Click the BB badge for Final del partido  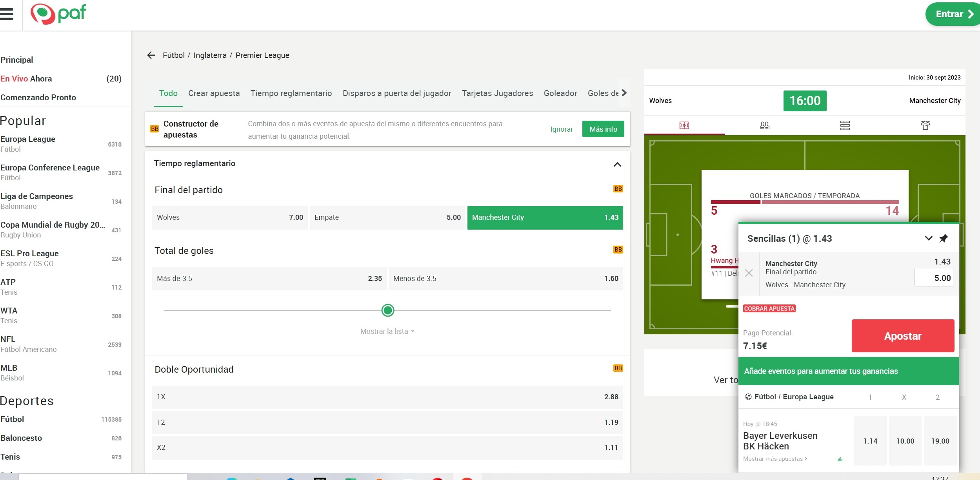tap(618, 189)
